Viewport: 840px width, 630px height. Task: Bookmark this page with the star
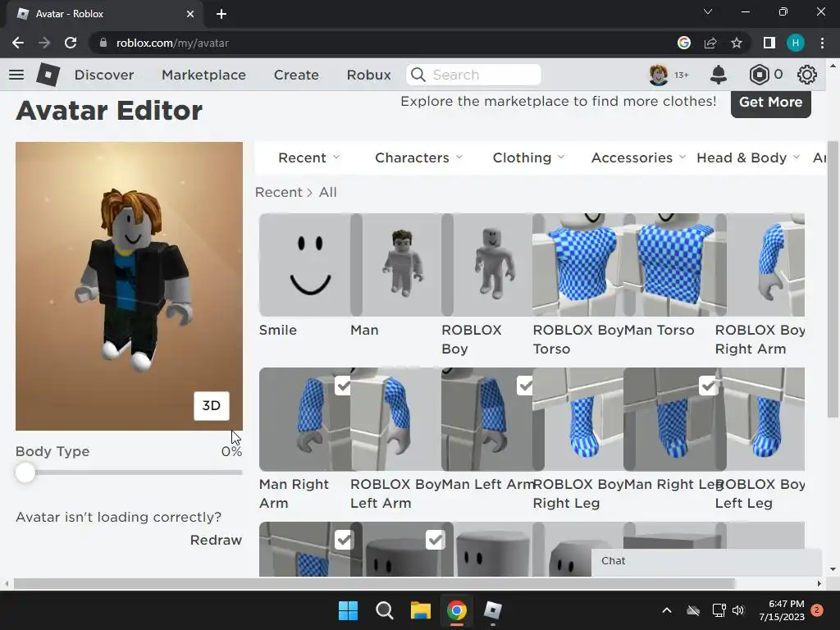click(x=737, y=43)
